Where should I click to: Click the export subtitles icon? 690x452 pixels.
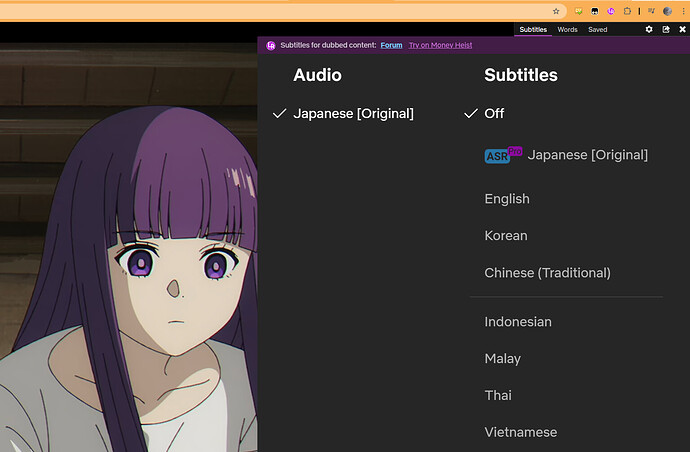point(666,30)
